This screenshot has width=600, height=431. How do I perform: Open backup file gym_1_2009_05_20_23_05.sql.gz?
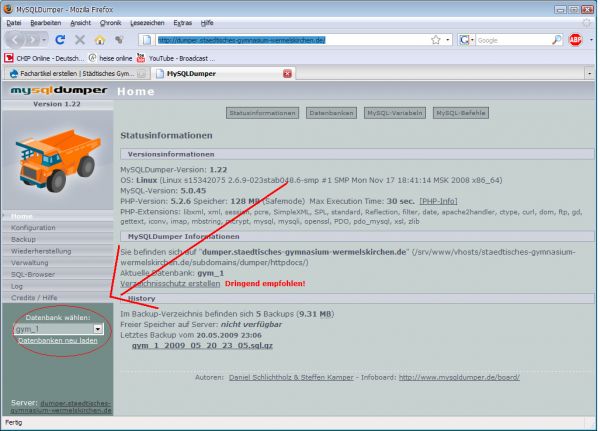point(202,346)
